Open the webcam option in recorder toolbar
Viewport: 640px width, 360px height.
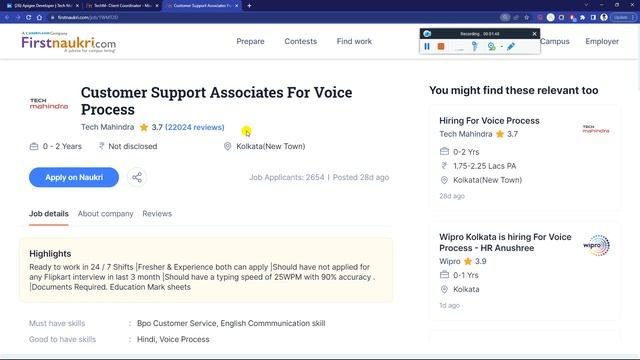491,47
